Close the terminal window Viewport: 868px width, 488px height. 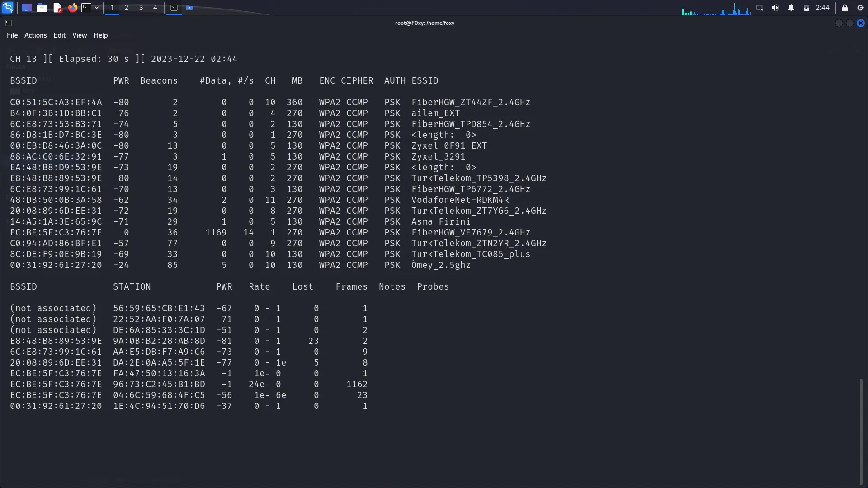[x=861, y=23]
